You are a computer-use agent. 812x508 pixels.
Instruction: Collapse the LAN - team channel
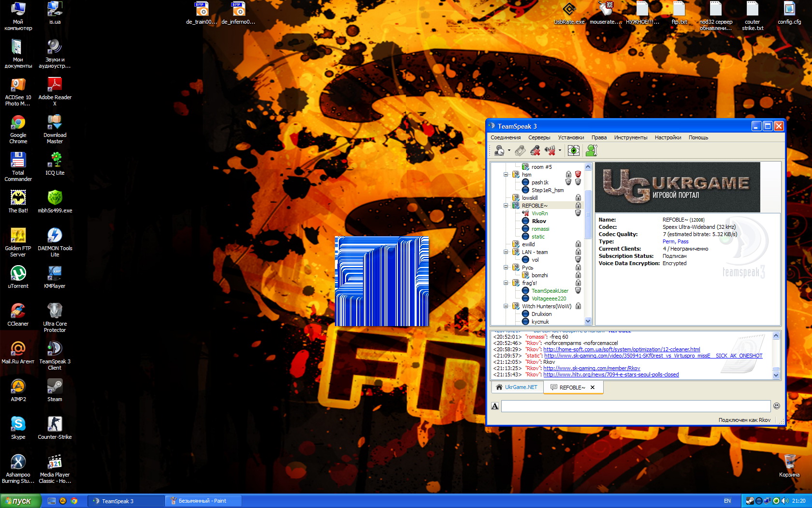[506, 252]
